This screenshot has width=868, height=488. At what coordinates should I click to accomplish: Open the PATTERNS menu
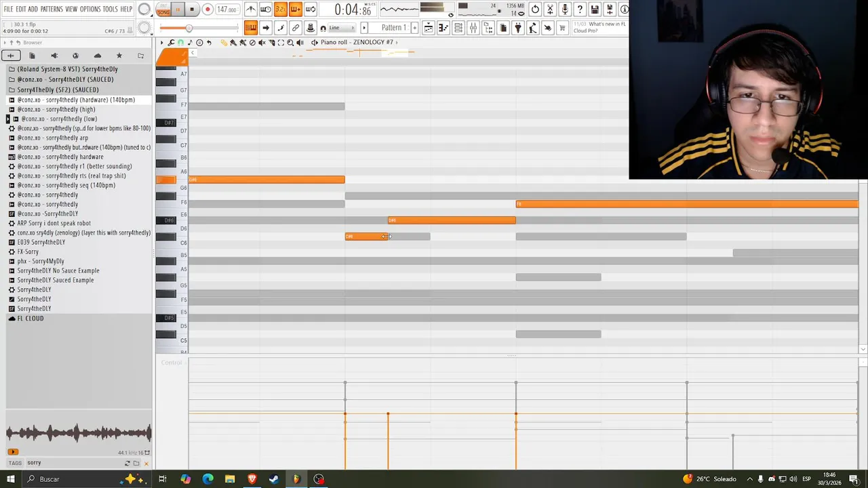pos(52,9)
